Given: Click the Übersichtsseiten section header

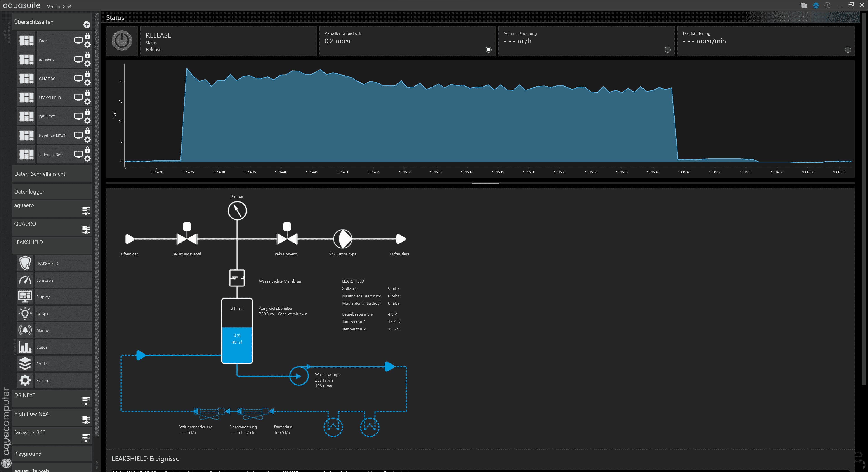Looking at the screenshot, I should coord(52,22).
